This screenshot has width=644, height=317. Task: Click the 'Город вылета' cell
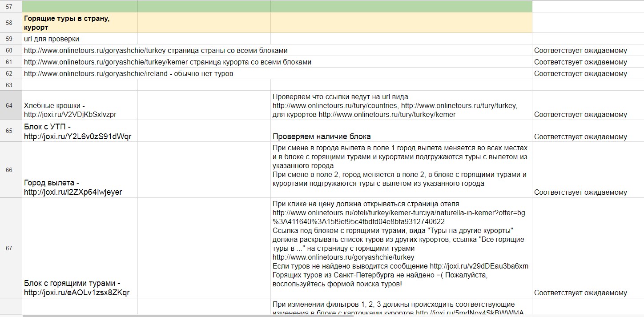point(80,170)
